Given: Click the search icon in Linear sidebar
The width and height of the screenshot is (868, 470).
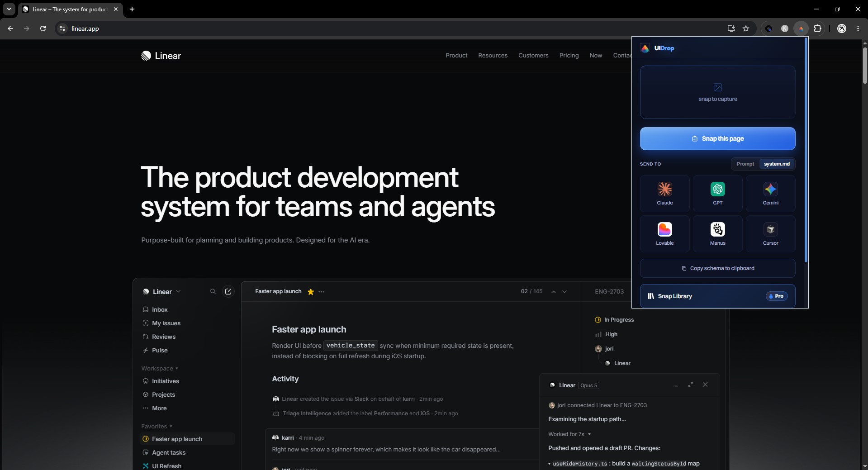Looking at the screenshot, I should tap(213, 292).
